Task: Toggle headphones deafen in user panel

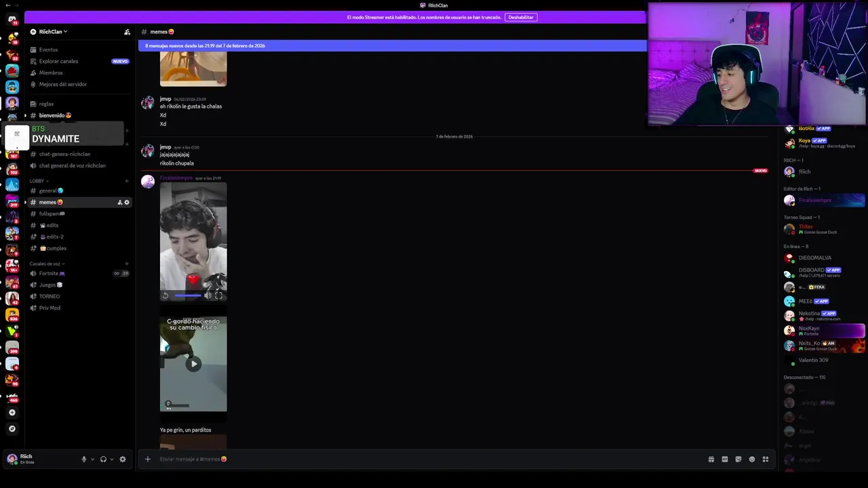Action: coord(103,459)
